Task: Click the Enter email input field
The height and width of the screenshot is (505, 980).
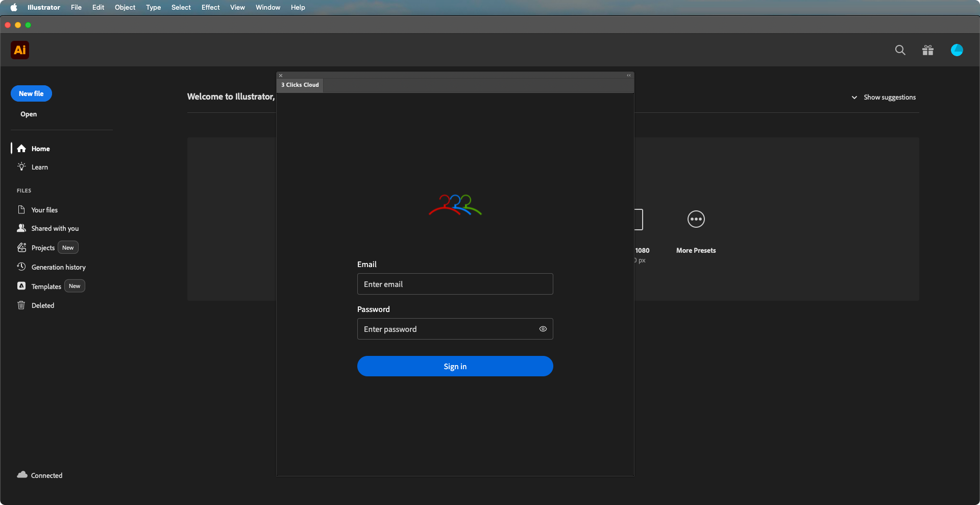Action: click(454, 284)
